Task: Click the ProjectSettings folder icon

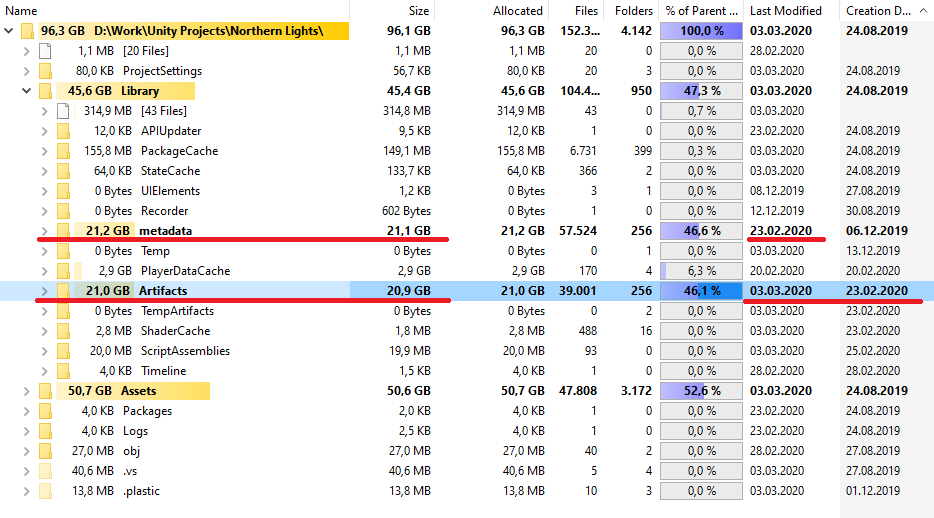Action: (45, 71)
